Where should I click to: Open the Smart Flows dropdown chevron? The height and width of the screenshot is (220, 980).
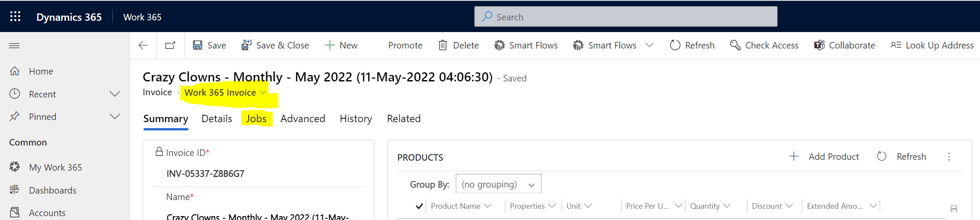click(x=649, y=45)
